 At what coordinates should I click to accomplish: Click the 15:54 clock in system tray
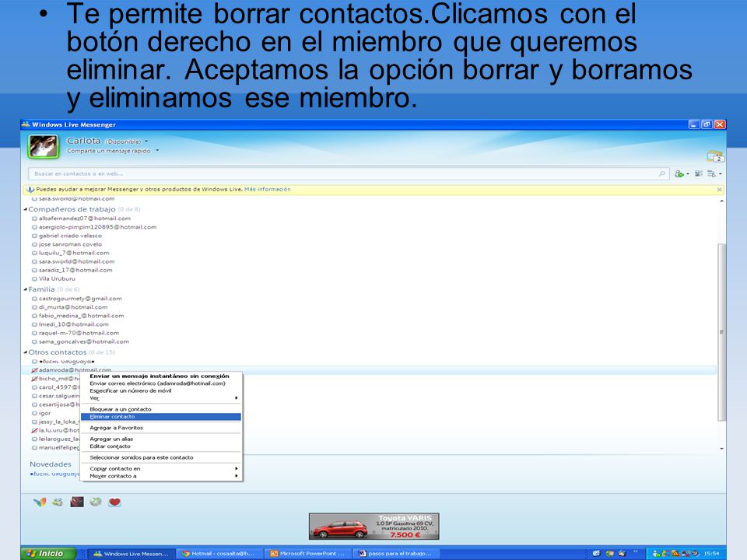711,554
